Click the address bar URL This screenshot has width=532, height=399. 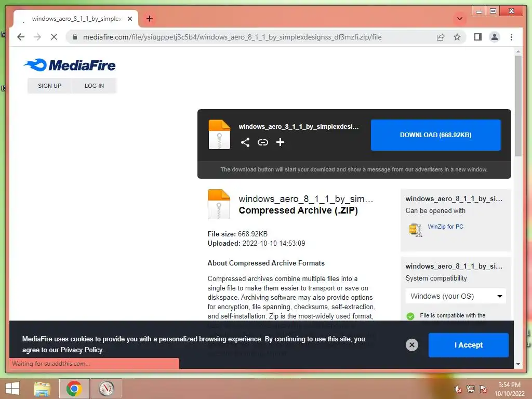[x=232, y=37]
